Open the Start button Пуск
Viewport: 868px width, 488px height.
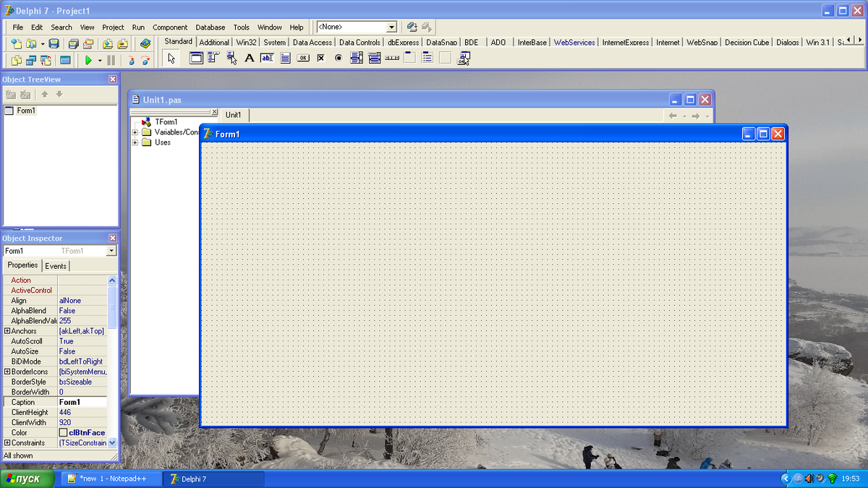(27, 479)
